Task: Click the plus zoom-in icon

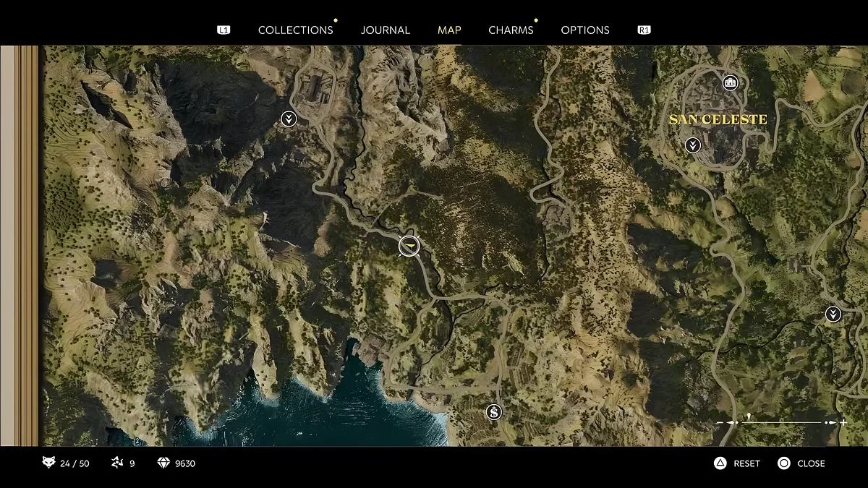Action: pos(843,422)
